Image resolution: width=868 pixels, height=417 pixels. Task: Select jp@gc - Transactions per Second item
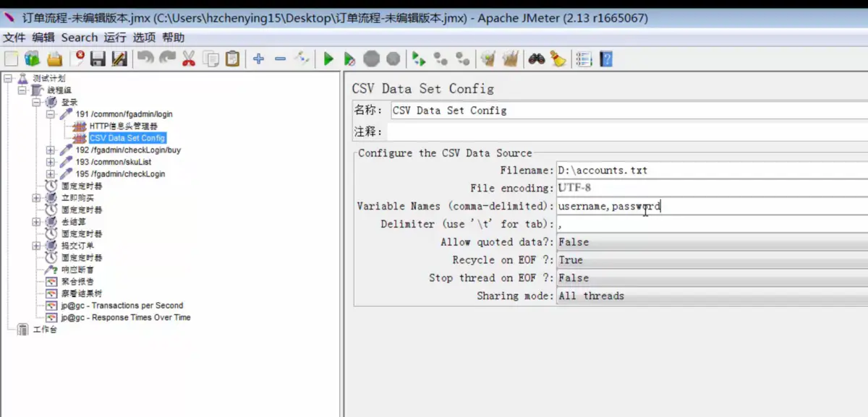tap(122, 306)
